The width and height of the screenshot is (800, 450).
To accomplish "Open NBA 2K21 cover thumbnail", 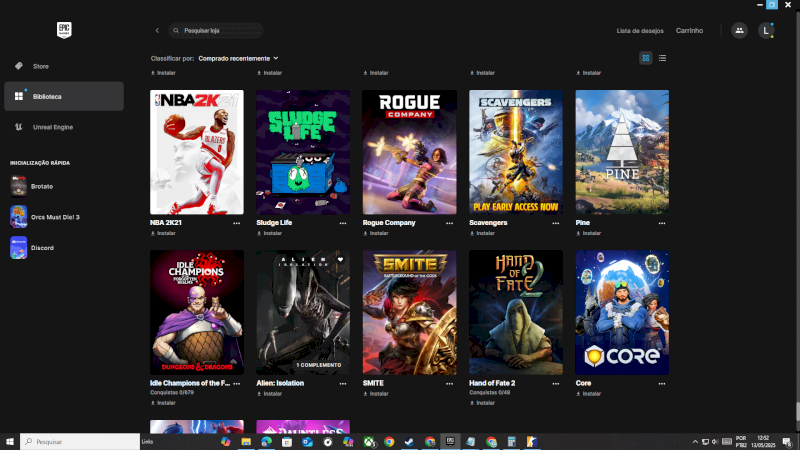I will coord(196,152).
